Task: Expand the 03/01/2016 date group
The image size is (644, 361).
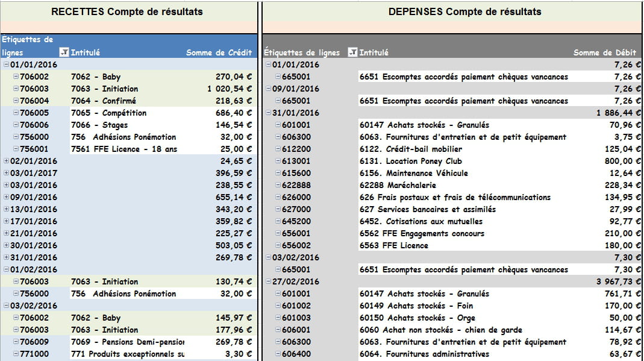Action: pyautogui.click(x=6, y=185)
